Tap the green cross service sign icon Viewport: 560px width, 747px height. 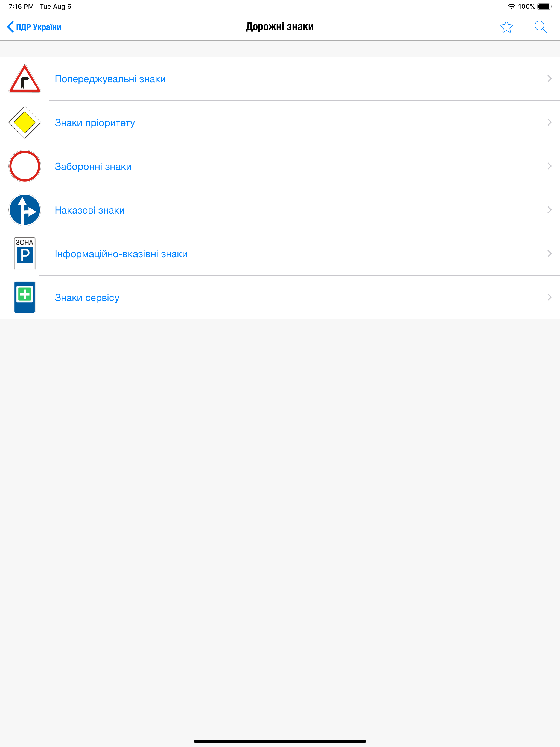25,297
